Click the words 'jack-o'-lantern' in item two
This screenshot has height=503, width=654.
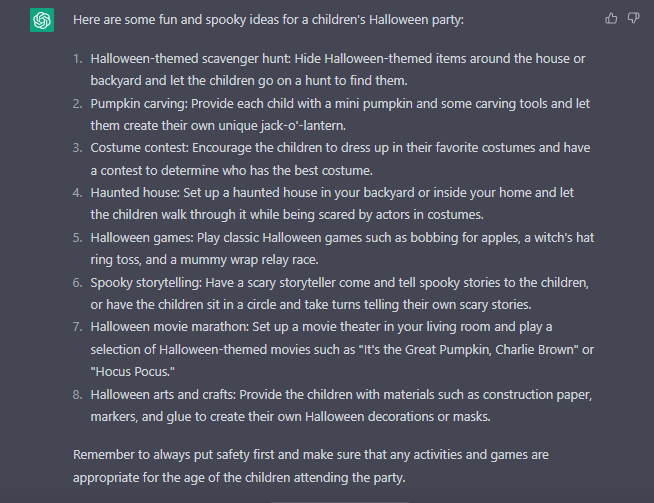tap(303, 126)
